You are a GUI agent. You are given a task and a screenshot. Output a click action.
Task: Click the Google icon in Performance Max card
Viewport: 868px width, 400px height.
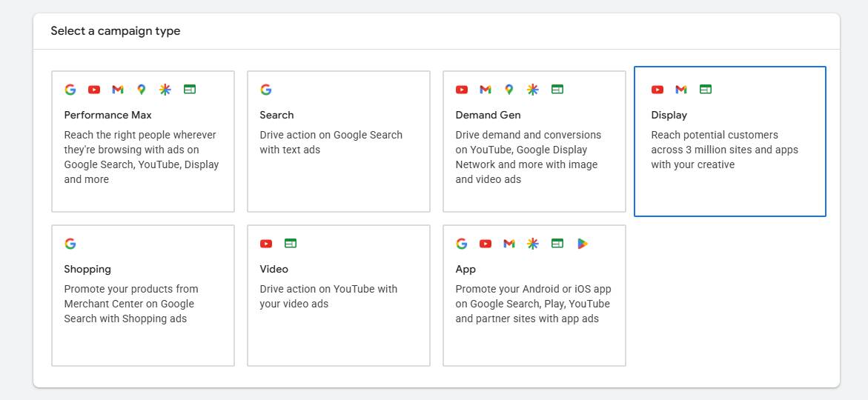click(70, 90)
